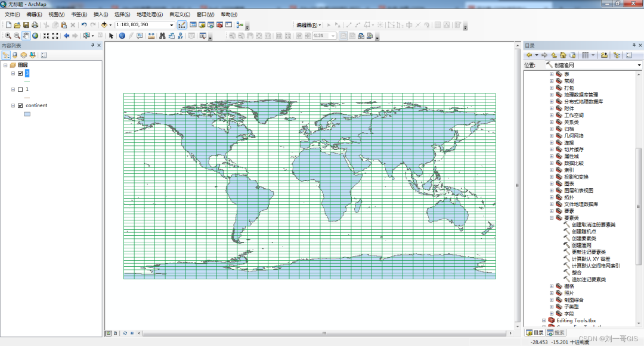Connect to folder in Catalog
644x346 pixels.
click(x=603, y=55)
